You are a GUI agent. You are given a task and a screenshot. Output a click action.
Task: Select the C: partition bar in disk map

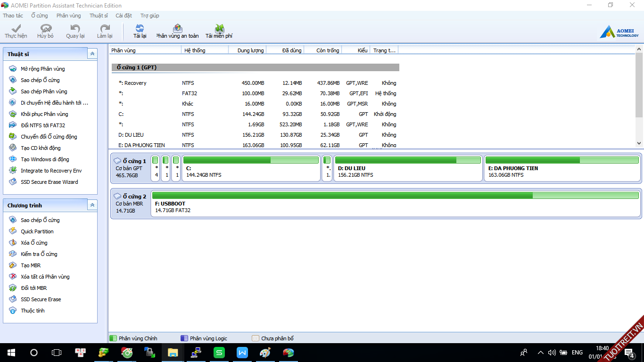click(x=251, y=169)
